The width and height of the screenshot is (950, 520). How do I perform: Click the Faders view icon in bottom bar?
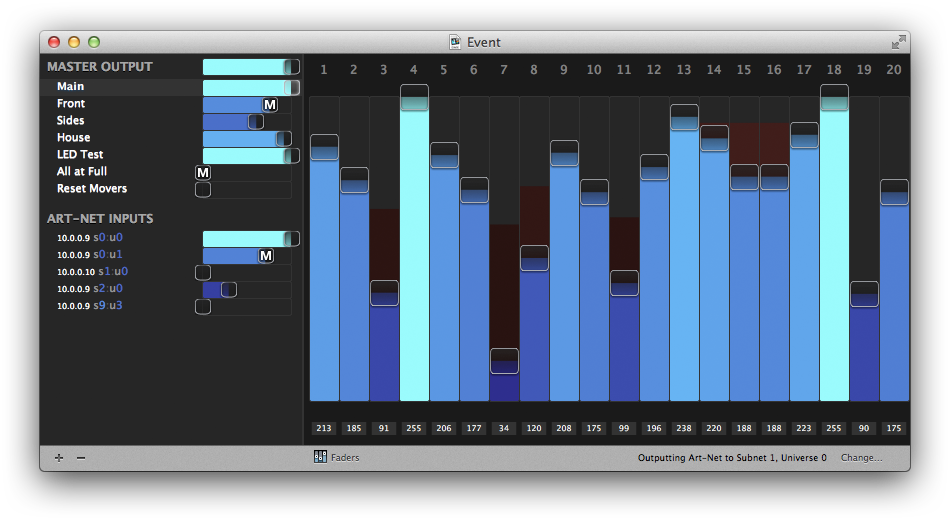[320, 457]
